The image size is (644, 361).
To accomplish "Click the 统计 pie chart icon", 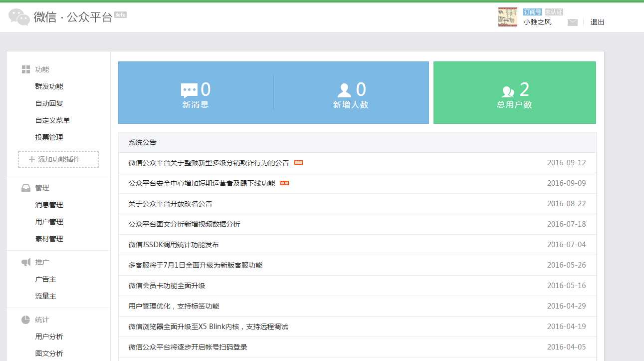I will point(26,320).
